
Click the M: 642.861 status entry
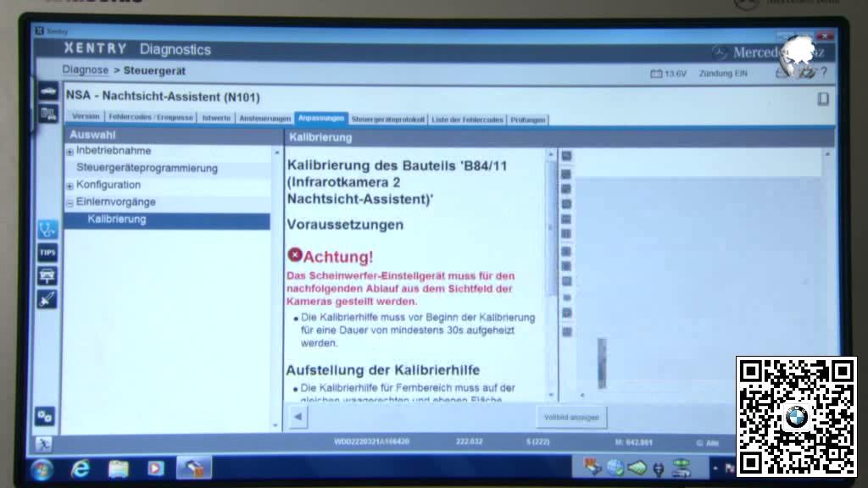coord(633,442)
